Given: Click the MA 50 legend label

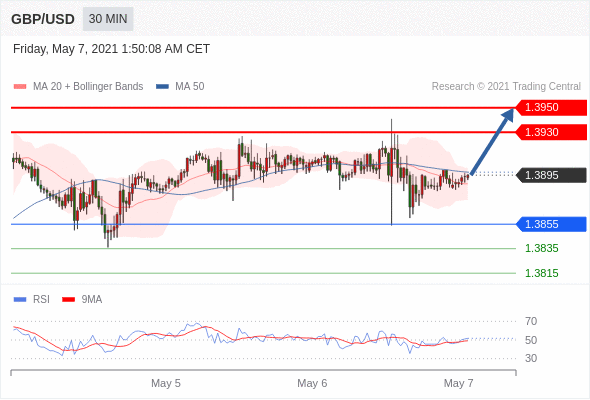Looking at the screenshot, I should pyautogui.click(x=190, y=87).
